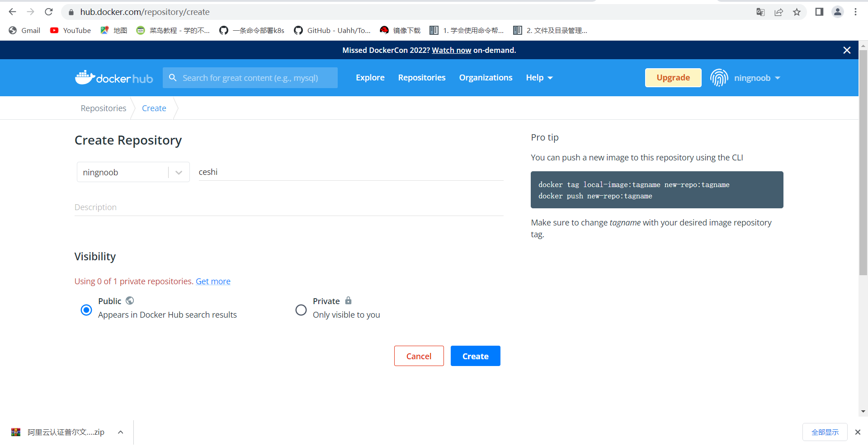Click the Watch now link

(x=452, y=50)
